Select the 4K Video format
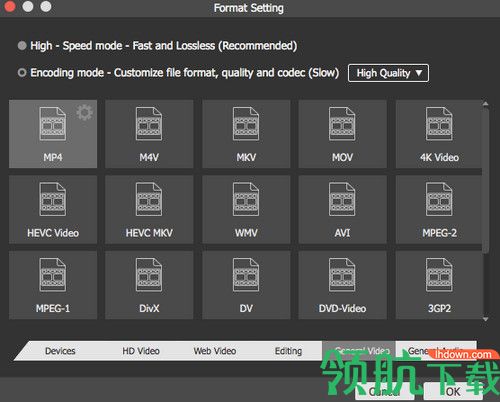The height and width of the screenshot is (402, 500). (439, 134)
